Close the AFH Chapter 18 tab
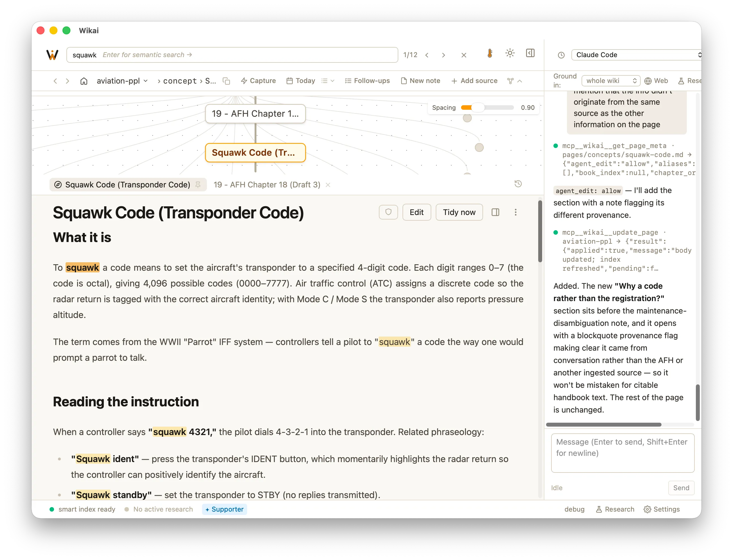This screenshot has width=733, height=560. pos(328,185)
